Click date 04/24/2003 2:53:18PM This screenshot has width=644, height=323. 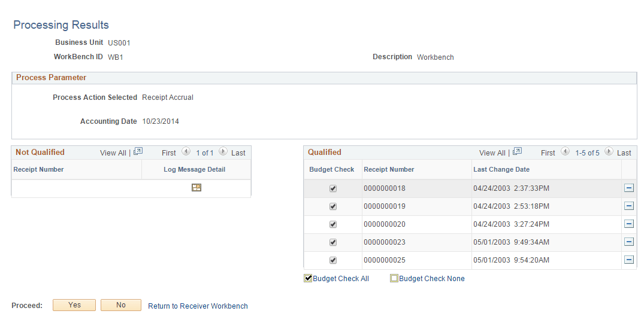coord(512,206)
